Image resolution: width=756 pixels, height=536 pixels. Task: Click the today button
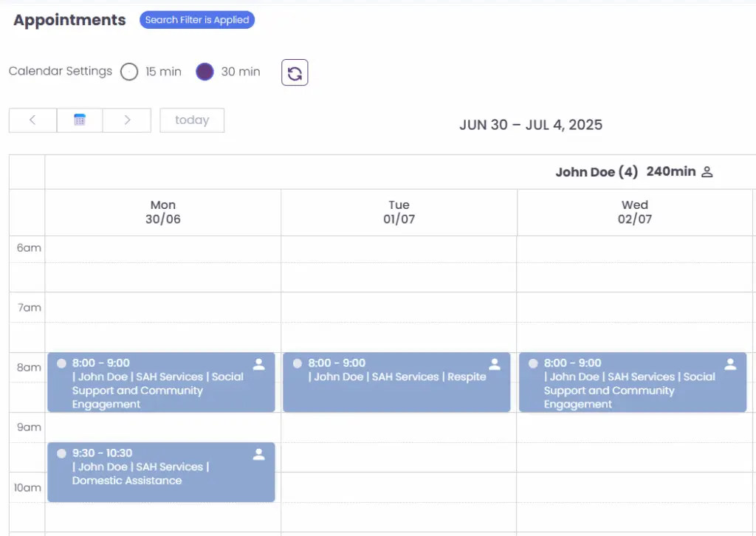pyautogui.click(x=192, y=120)
